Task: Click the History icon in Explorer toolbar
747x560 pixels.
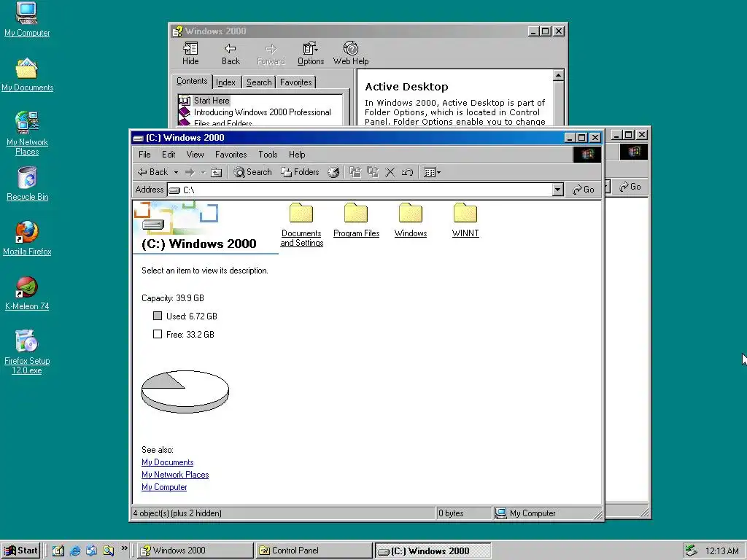Action: pyautogui.click(x=333, y=172)
